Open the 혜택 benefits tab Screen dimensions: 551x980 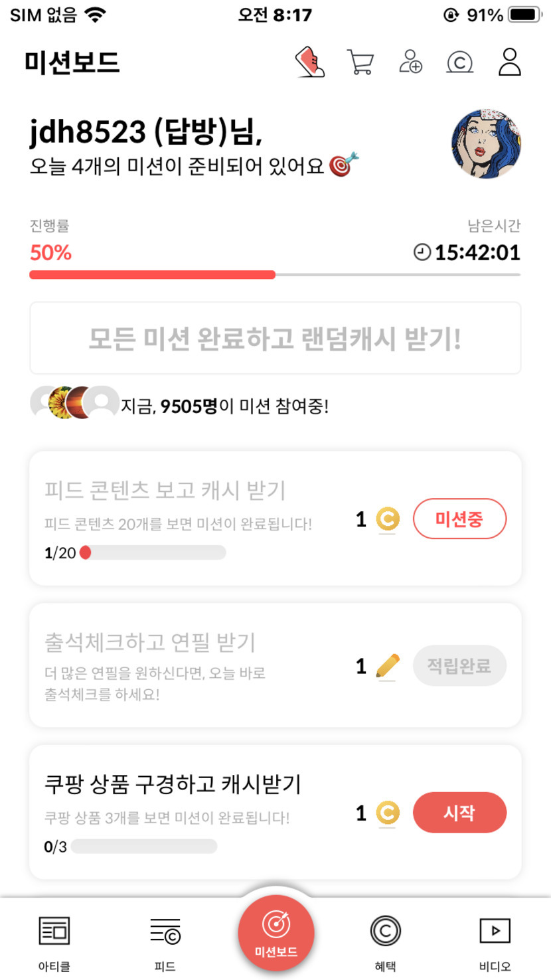385,941
